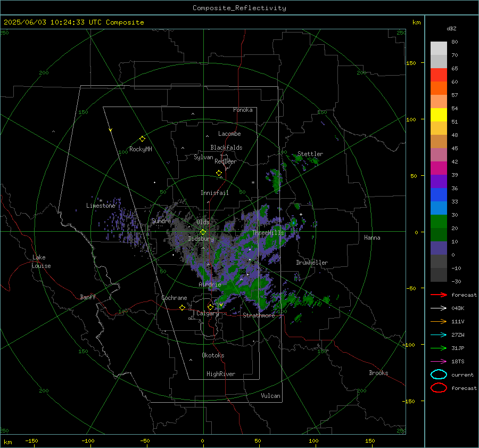Image resolution: width=479 pixels, height=448 pixels.
Task: Select the yellow diamond marker above Calgary label
Action: (210, 307)
